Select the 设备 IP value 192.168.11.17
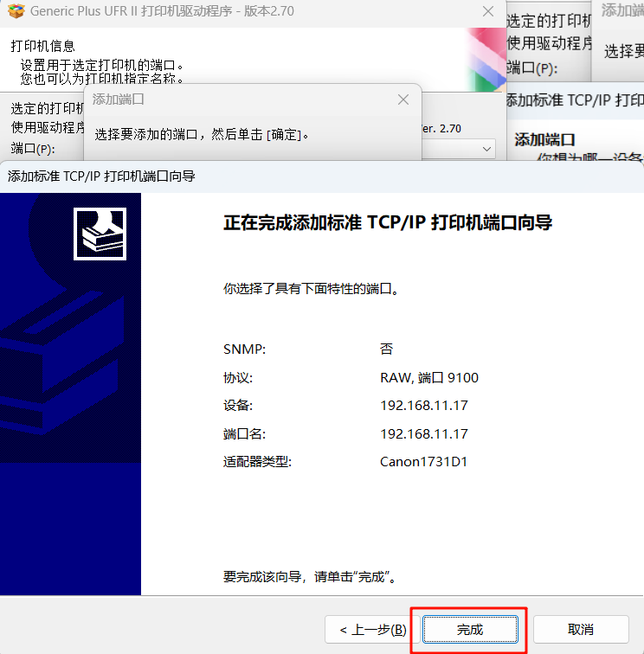 pyautogui.click(x=423, y=406)
